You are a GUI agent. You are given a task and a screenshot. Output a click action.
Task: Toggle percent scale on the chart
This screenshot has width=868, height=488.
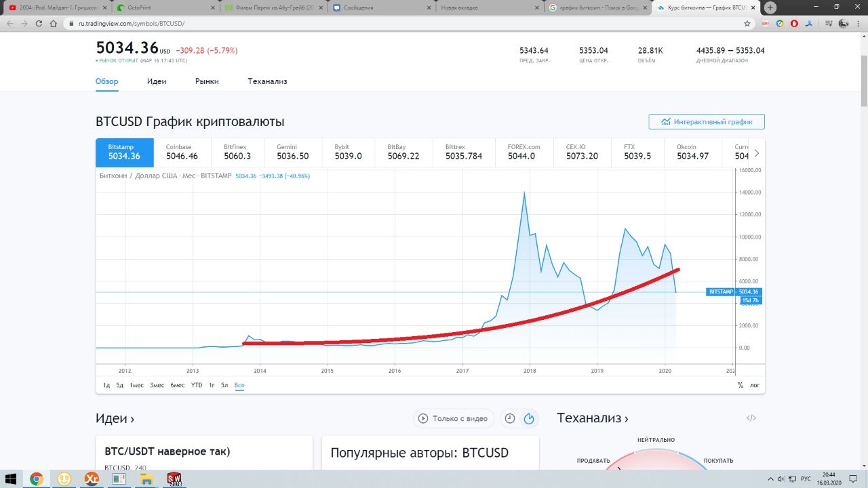[740, 385]
